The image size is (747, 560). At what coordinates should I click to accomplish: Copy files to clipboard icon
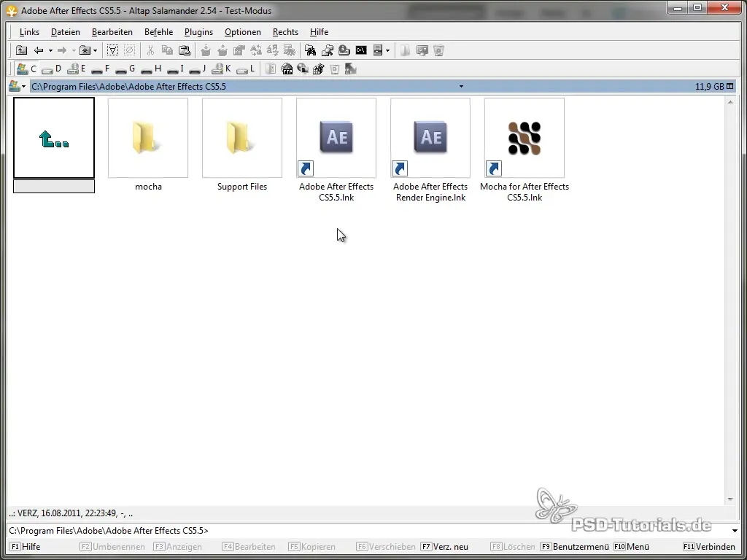[167, 50]
